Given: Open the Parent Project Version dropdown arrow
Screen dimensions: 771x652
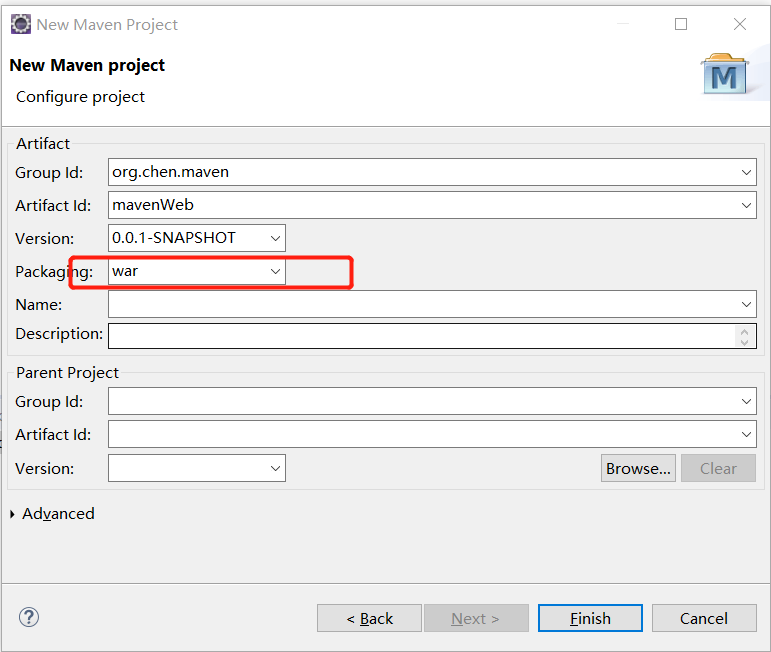Looking at the screenshot, I should [275, 468].
